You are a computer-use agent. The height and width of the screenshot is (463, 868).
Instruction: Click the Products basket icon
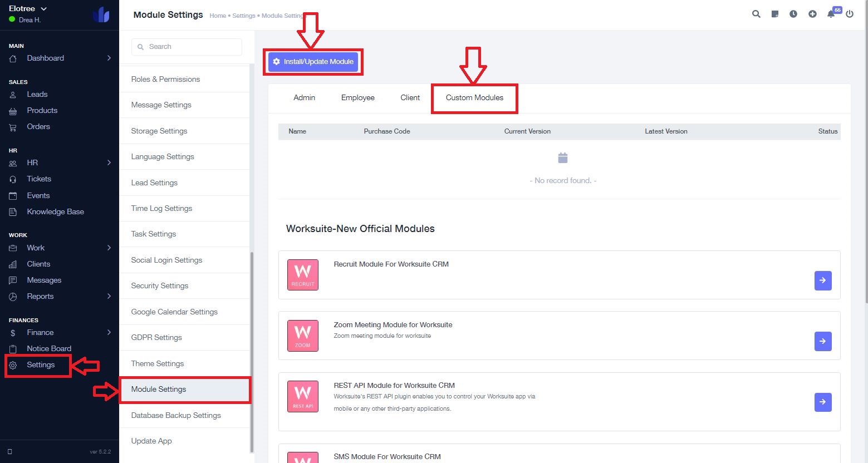pos(13,111)
